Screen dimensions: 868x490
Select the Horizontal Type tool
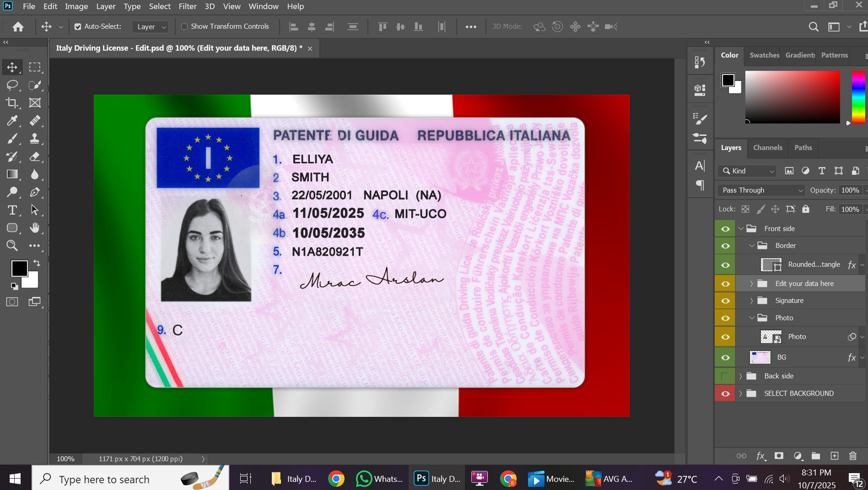(x=12, y=210)
